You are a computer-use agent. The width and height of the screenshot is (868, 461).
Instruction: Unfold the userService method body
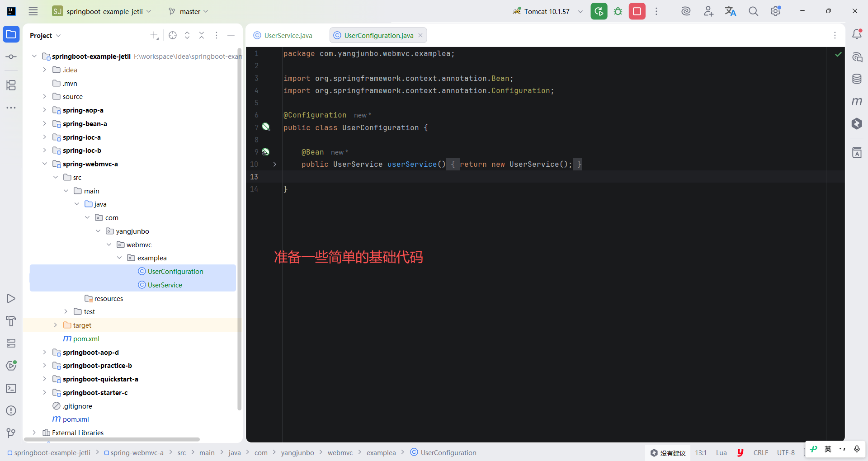coord(274,165)
